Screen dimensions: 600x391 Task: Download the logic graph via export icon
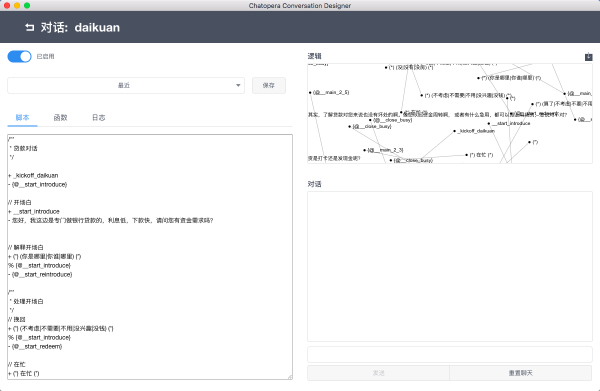tap(589, 57)
